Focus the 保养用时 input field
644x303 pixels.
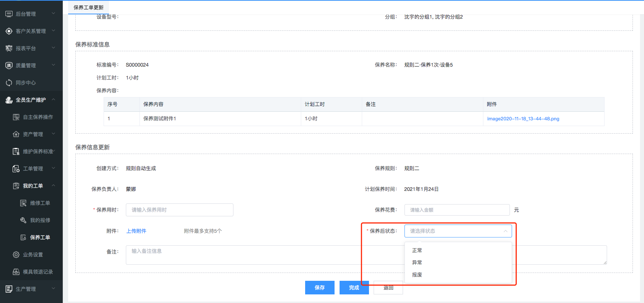click(x=179, y=210)
